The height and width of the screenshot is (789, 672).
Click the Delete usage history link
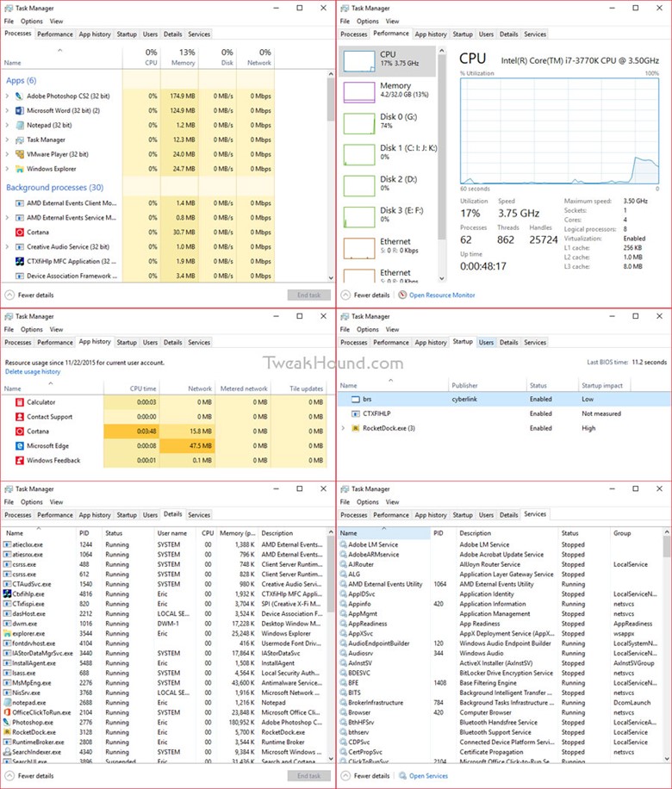[33, 372]
